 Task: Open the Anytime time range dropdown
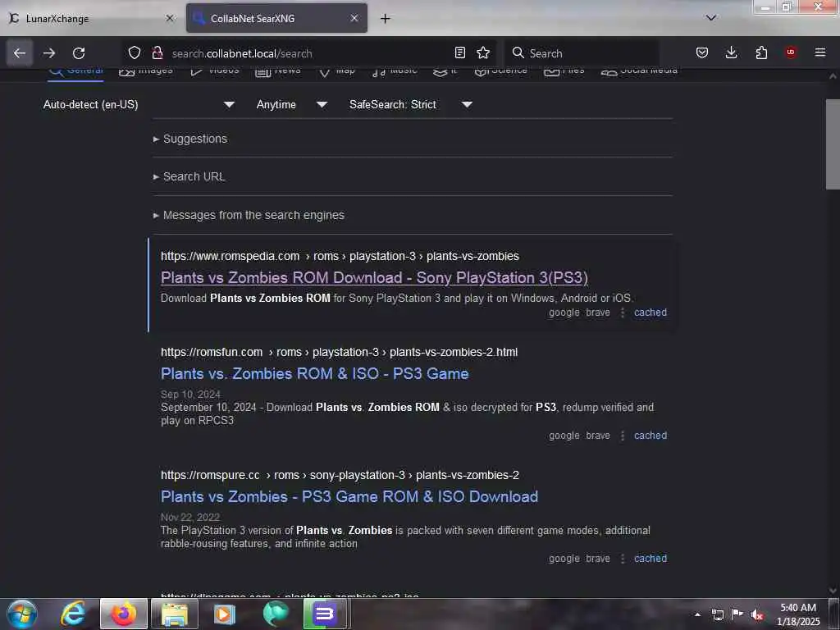(291, 104)
